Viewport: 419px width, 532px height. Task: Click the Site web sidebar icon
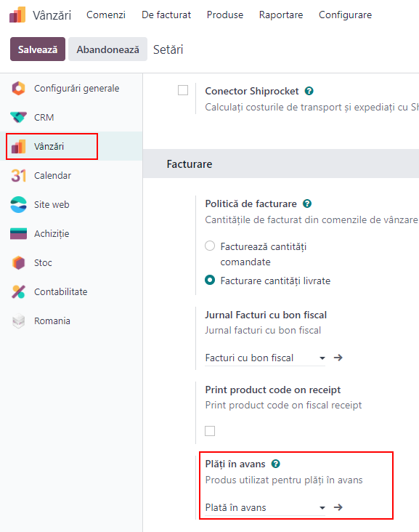click(18, 205)
